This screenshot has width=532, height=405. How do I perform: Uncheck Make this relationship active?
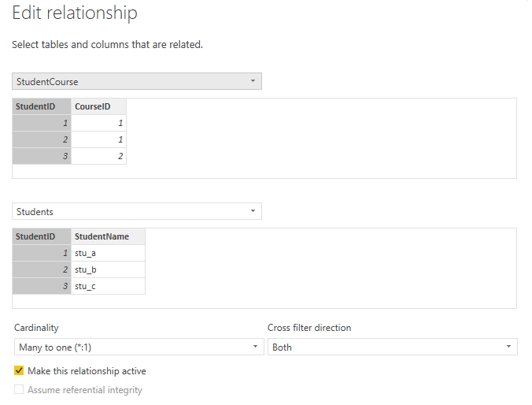19,370
